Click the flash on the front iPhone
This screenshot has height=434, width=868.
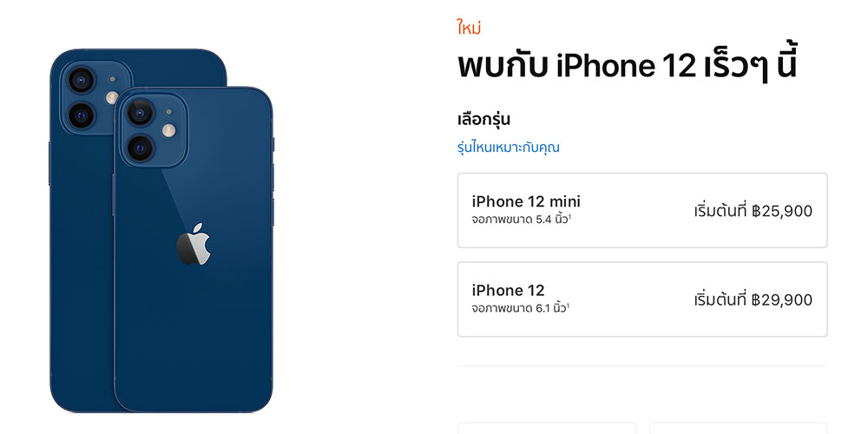point(169,131)
